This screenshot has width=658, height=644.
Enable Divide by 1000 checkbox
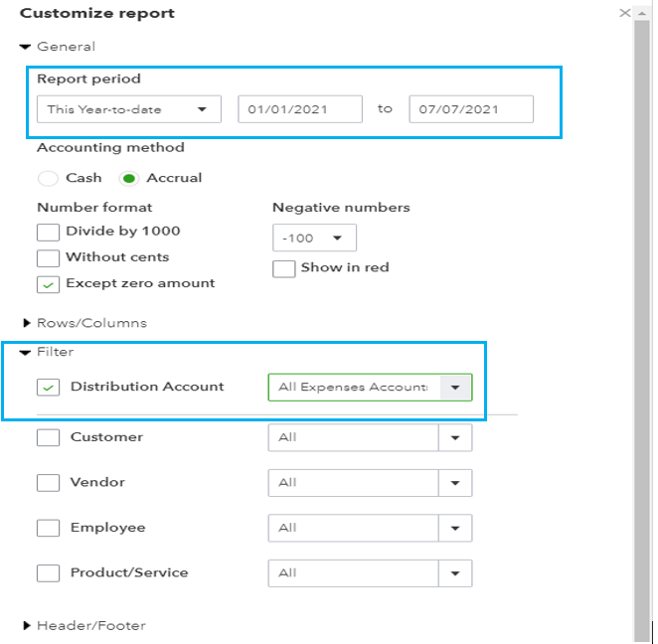click(x=48, y=232)
